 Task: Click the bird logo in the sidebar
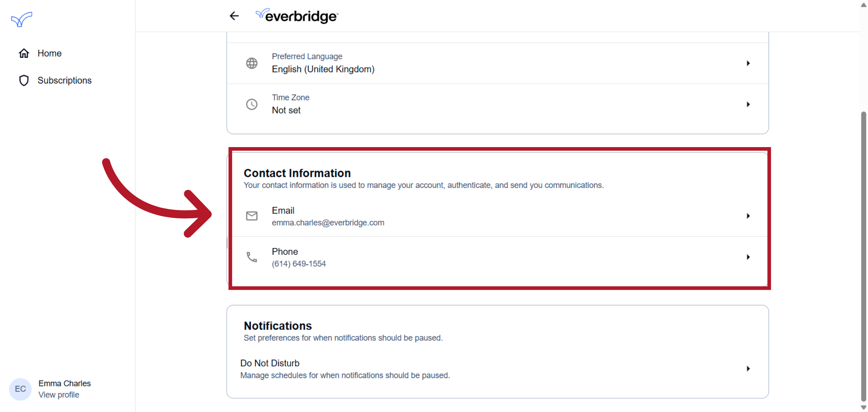[22, 20]
